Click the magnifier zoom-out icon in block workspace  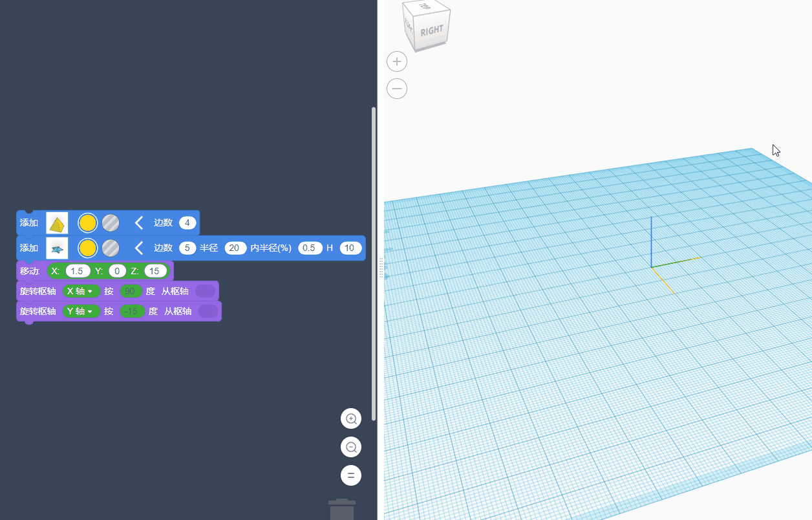(351, 447)
